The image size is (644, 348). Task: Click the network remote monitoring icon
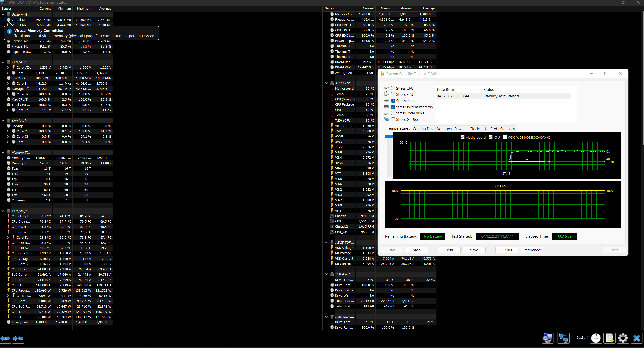(563, 338)
